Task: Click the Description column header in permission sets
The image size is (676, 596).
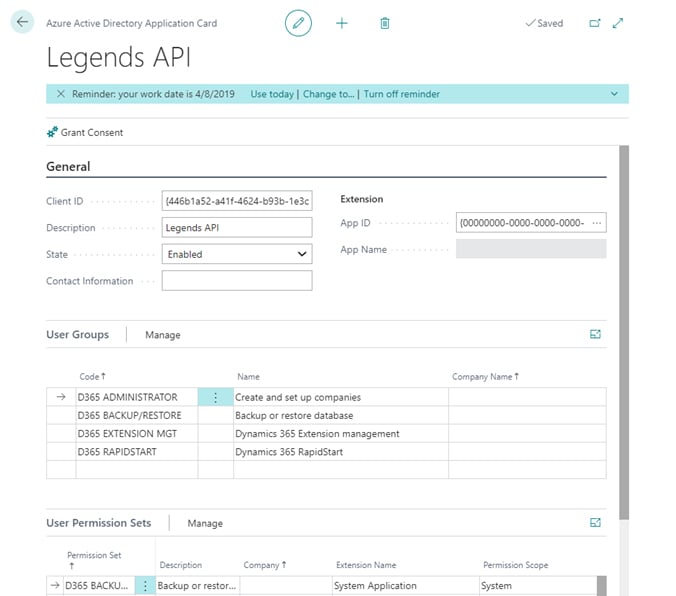Action: point(180,565)
